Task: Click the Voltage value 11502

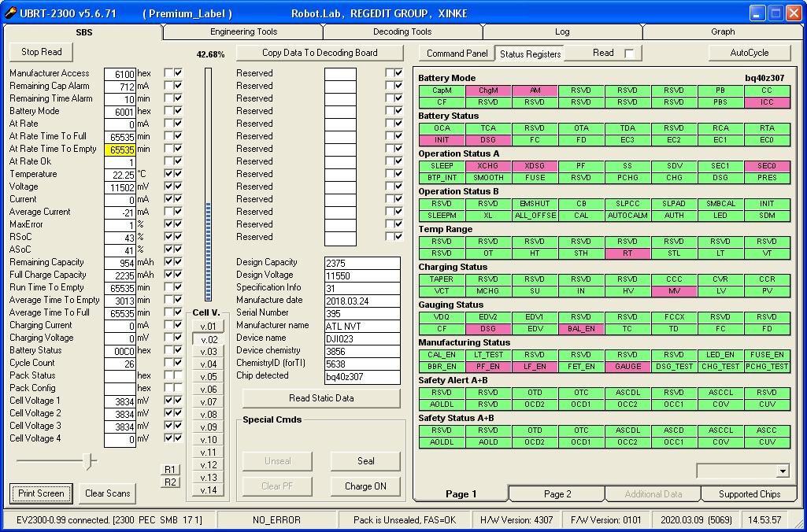Action: point(120,187)
